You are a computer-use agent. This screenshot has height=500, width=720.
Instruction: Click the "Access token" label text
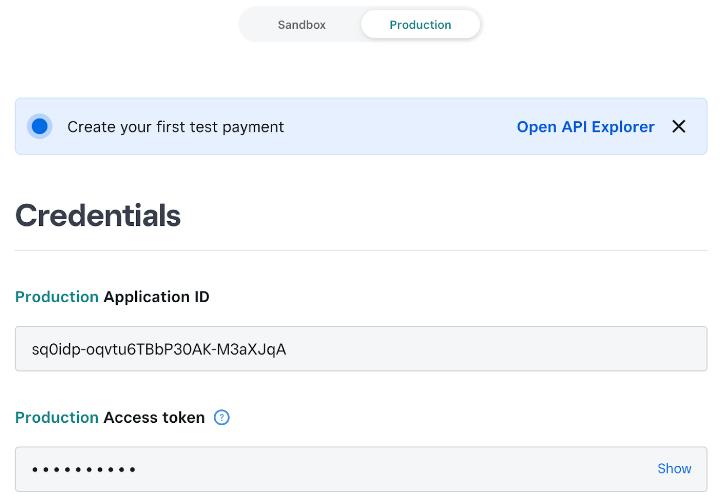point(154,417)
